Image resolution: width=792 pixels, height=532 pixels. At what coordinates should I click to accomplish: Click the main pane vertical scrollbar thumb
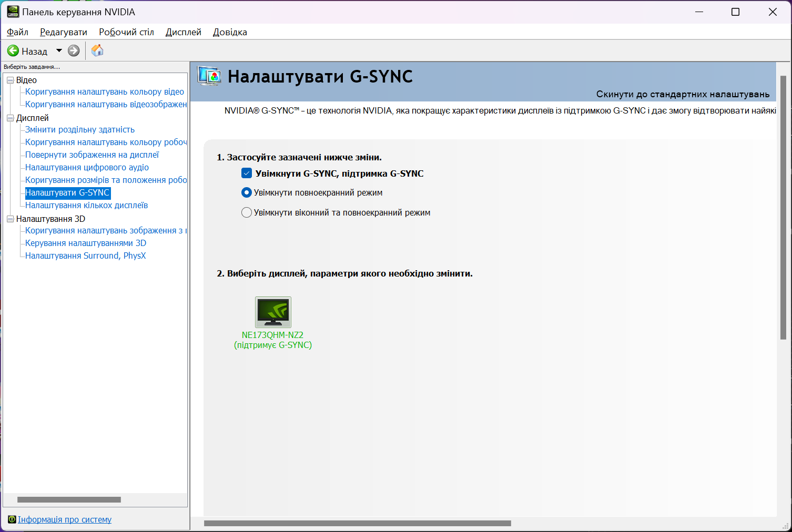[784, 208]
